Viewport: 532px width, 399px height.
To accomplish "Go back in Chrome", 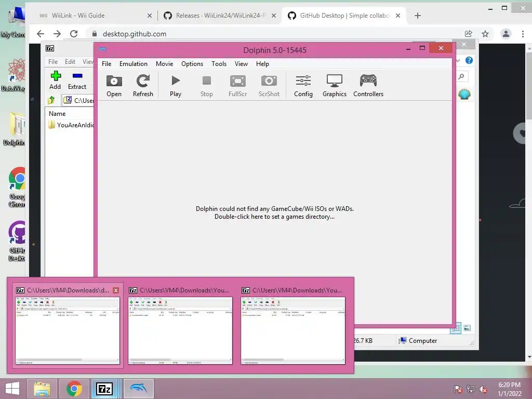I will coord(41,34).
